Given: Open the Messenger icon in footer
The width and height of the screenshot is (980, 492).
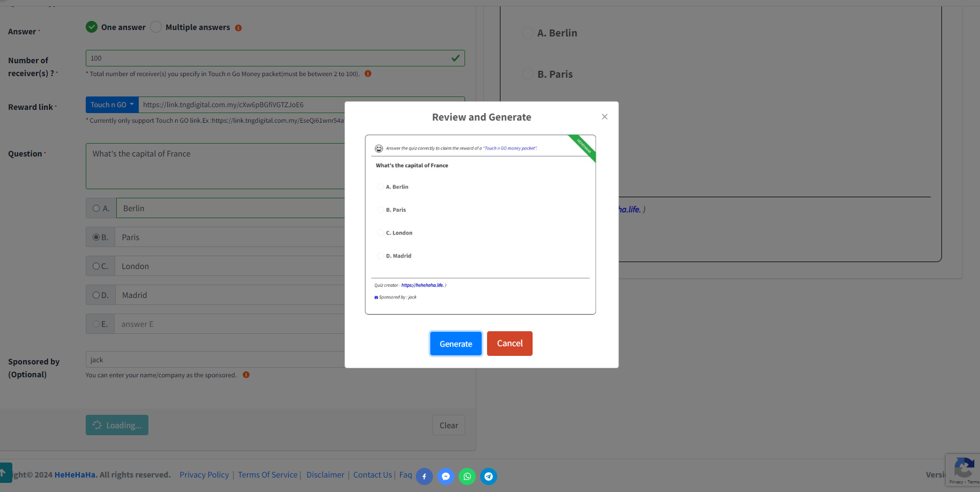Looking at the screenshot, I should (445, 476).
